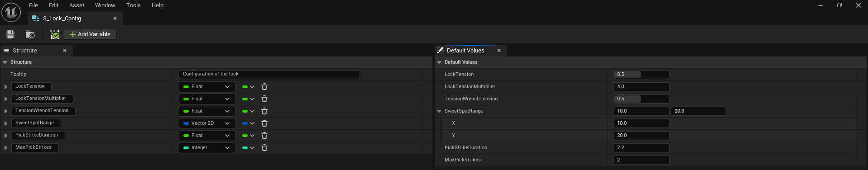This screenshot has width=868, height=170.
Task: Open the File menu
Action: pyautogui.click(x=34, y=5)
